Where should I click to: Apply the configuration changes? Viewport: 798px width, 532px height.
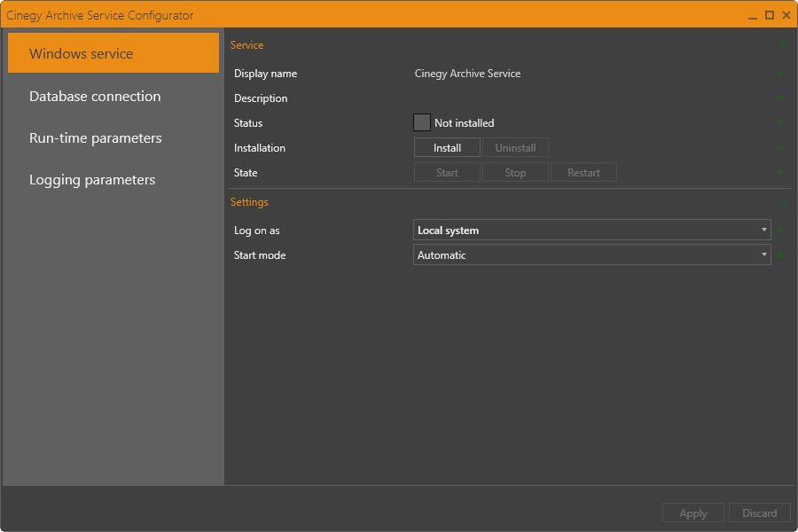click(692, 512)
